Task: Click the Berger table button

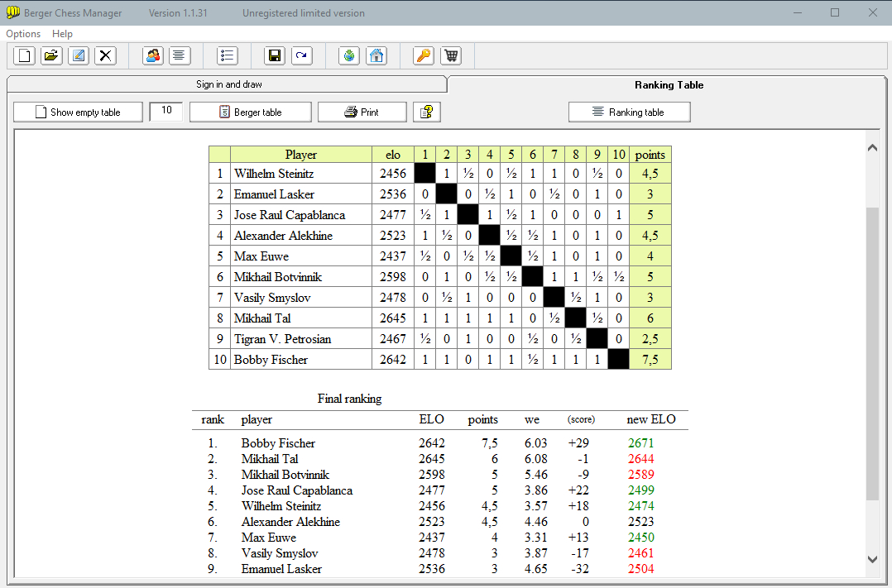Action: (250, 112)
